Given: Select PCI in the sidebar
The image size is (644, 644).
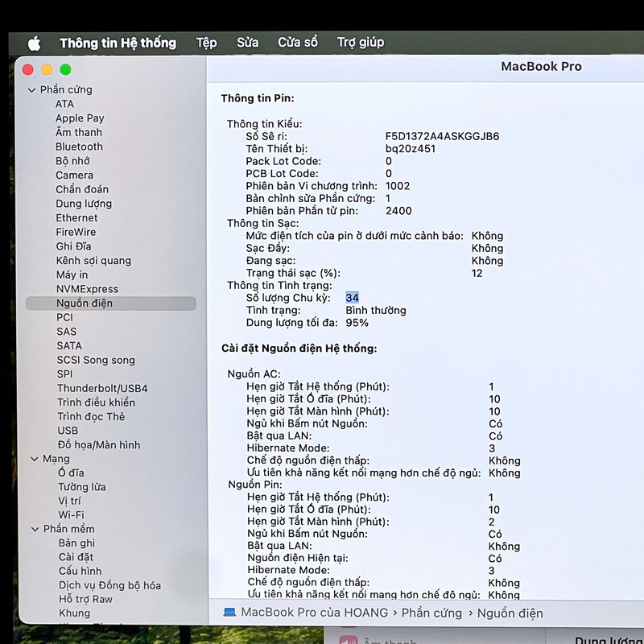Looking at the screenshot, I should tap(64, 317).
